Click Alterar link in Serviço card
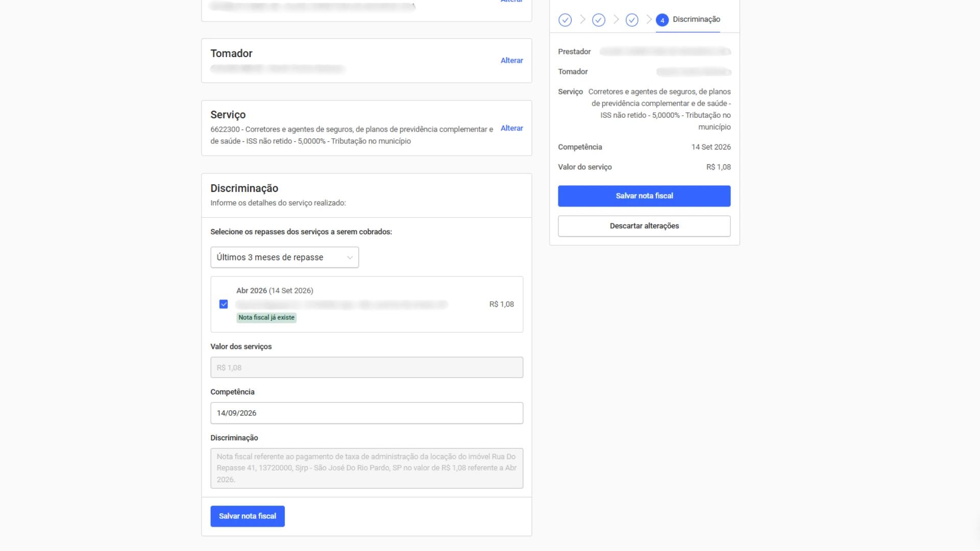Screen dimensions: 980x551 pos(511,128)
